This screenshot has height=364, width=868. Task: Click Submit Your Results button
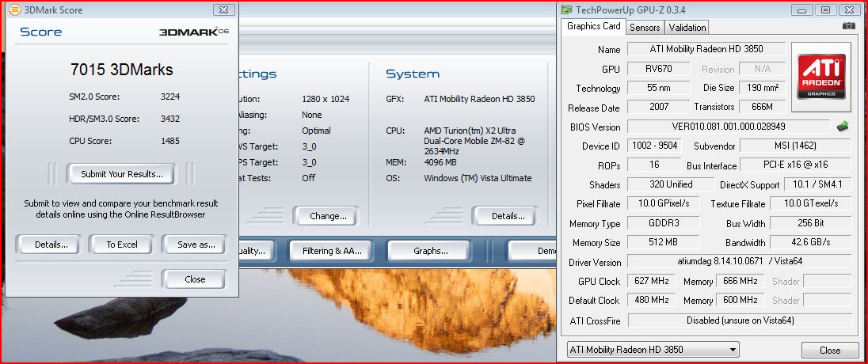[122, 174]
